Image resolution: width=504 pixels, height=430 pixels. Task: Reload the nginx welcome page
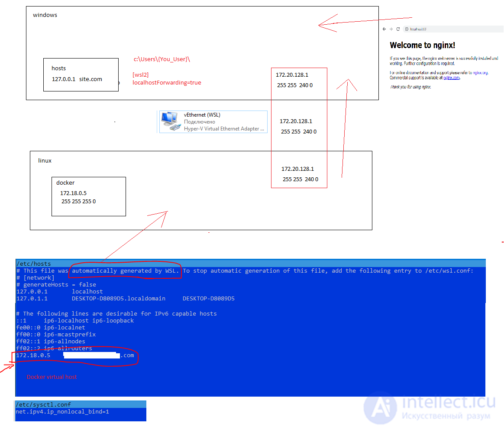398,29
